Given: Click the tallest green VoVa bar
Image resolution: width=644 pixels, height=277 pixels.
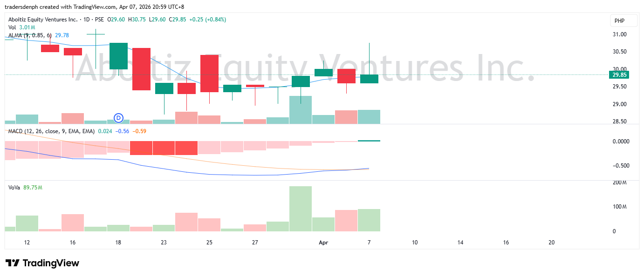Looking at the screenshot, I should pos(301,209).
